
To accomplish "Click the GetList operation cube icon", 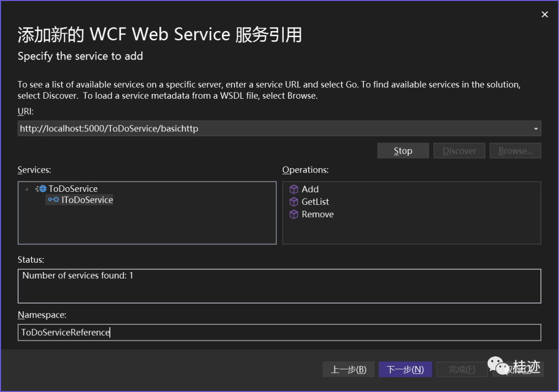I will 294,202.
